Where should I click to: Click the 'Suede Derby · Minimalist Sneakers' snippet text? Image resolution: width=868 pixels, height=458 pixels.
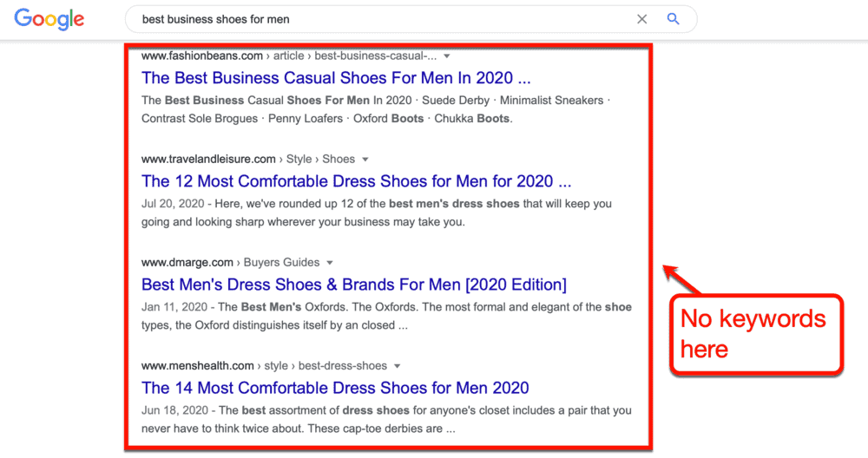tap(513, 101)
